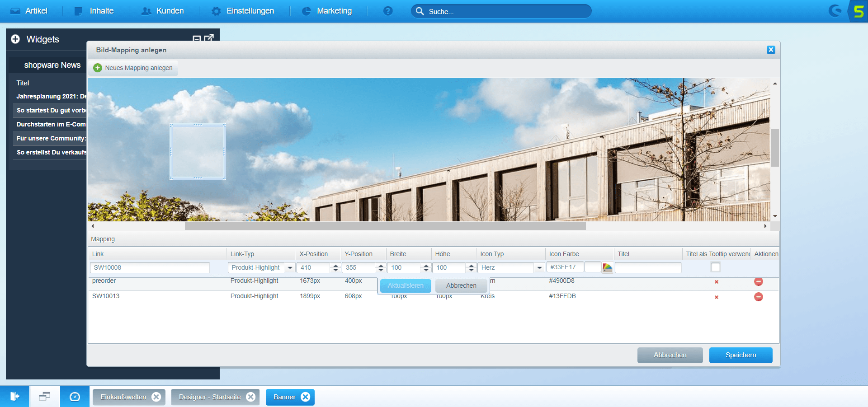Increase the Höhe spinner value
The height and width of the screenshot is (407, 868).
tap(471, 266)
